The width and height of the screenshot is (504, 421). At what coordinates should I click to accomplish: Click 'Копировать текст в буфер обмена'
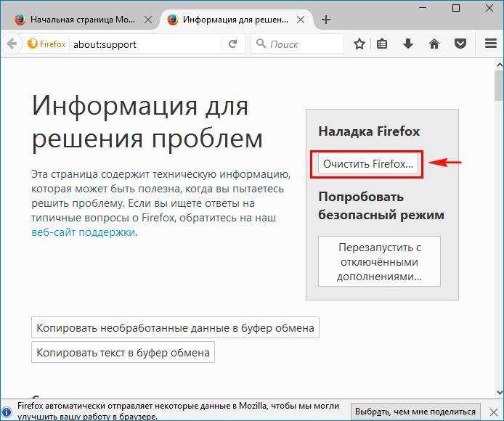tap(123, 353)
